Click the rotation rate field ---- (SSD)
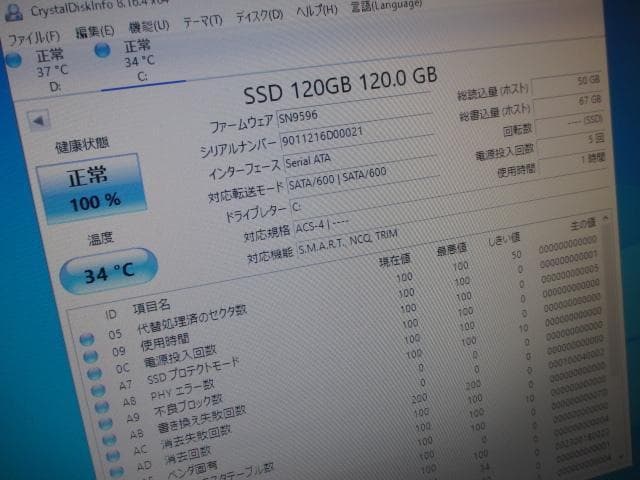Image resolution: width=640 pixels, height=480 pixels. tap(571, 124)
